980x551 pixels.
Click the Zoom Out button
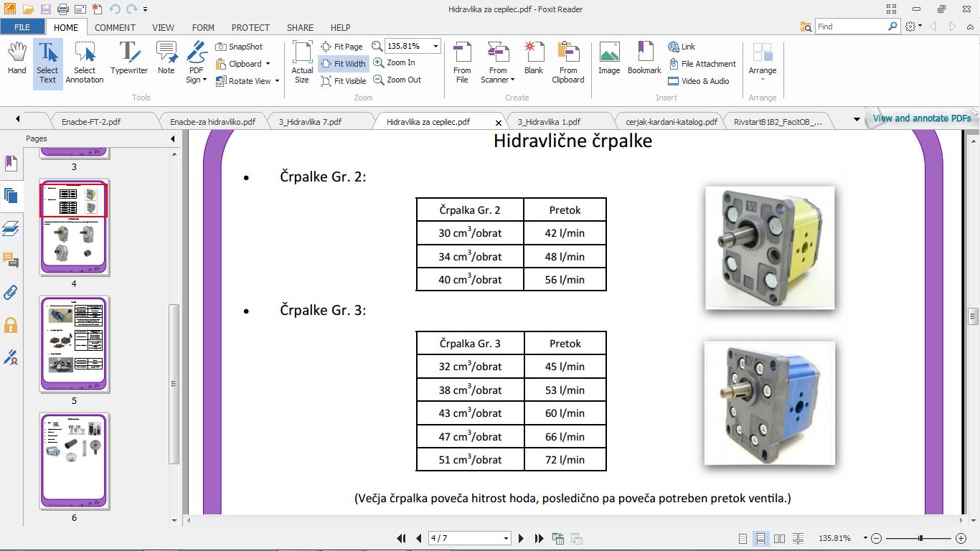point(397,80)
